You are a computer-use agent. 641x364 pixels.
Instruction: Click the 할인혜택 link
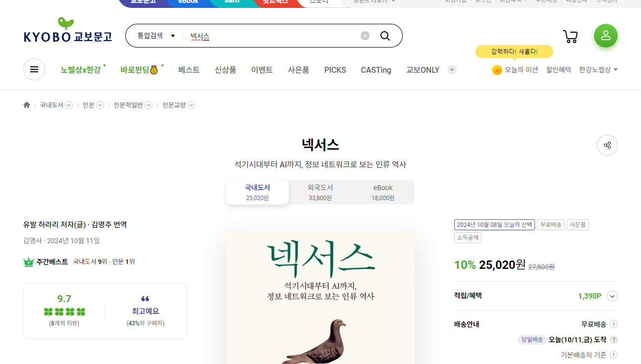[x=558, y=70]
